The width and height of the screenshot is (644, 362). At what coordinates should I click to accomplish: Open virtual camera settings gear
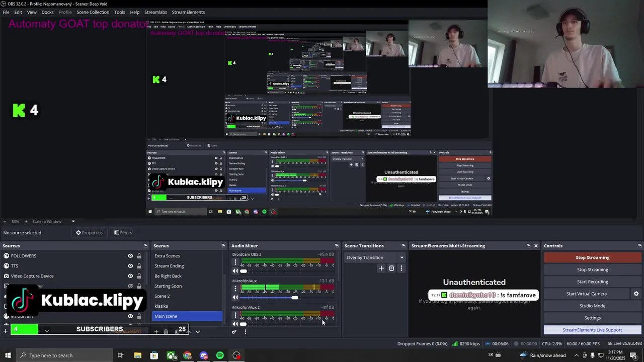636,294
